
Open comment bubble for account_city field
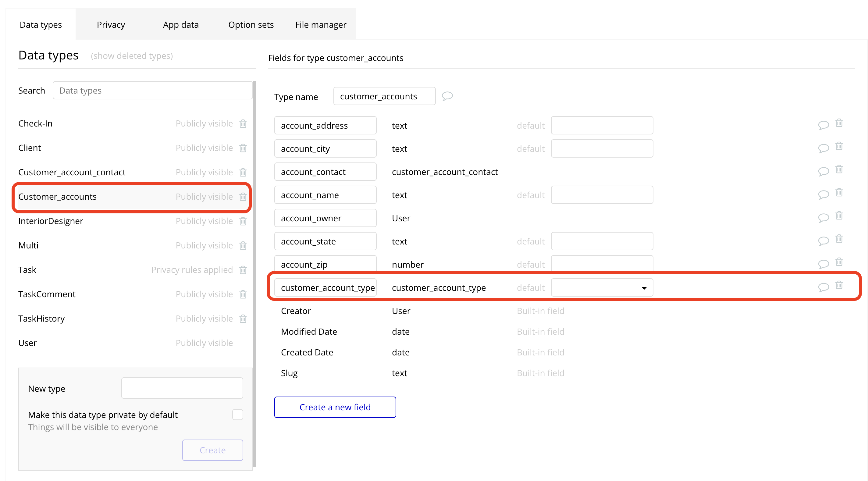pyautogui.click(x=823, y=148)
